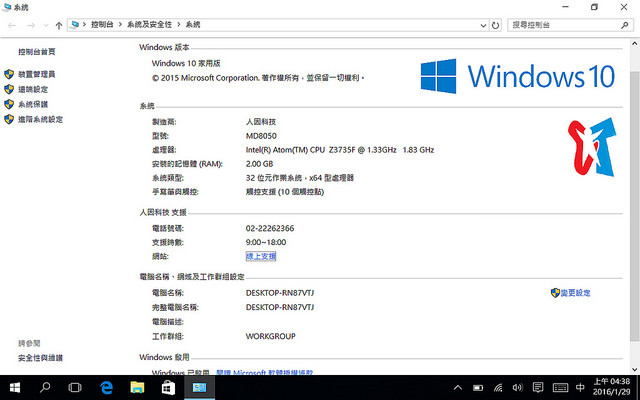Click the system icon in title bar
This screenshot has height=400, width=640.
(7, 7)
